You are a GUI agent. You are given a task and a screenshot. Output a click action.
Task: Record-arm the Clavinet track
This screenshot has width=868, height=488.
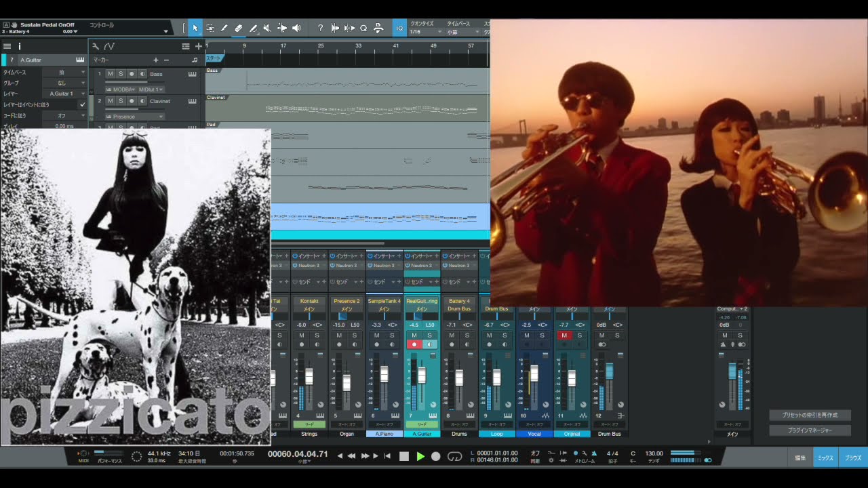(132, 101)
